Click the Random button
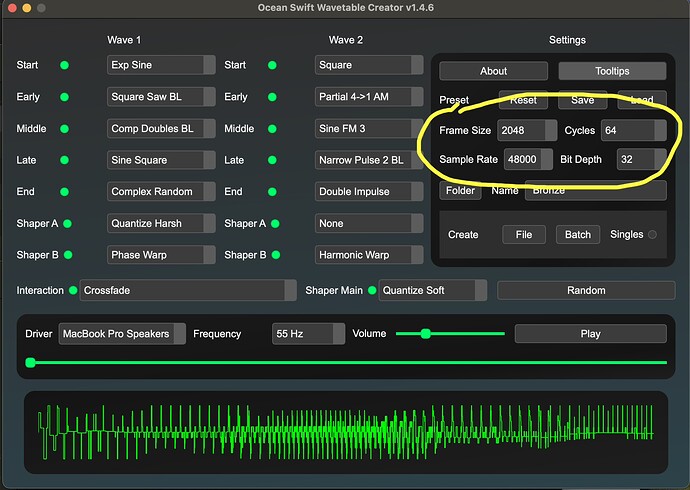Screen dimensions: 690x490 pyautogui.click(x=586, y=290)
